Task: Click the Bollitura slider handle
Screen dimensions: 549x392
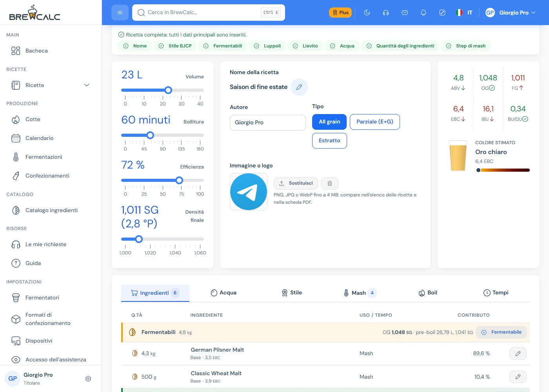Action: coord(150,135)
